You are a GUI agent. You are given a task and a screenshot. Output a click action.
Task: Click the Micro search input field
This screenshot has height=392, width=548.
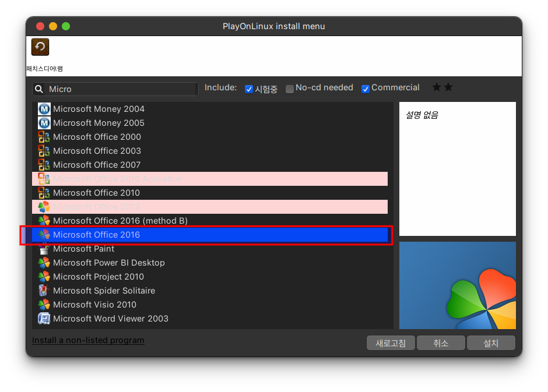coord(115,89)
